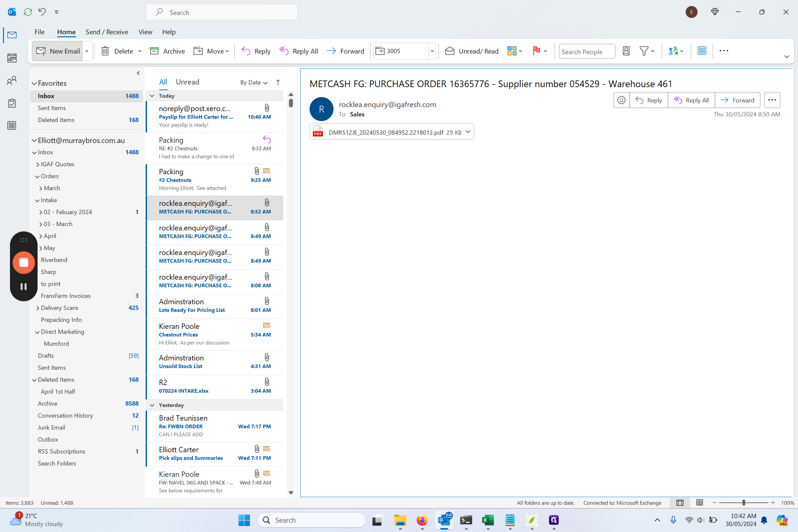Switch to Normal view in status bar
This screenshot has width=798, height=532.
(680, 502)
